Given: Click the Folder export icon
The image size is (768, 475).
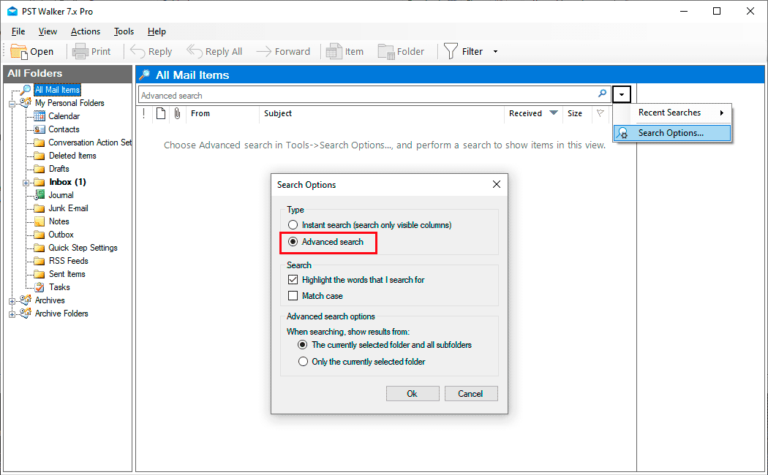Looking at the screenshot, I should tap(386, 51).
